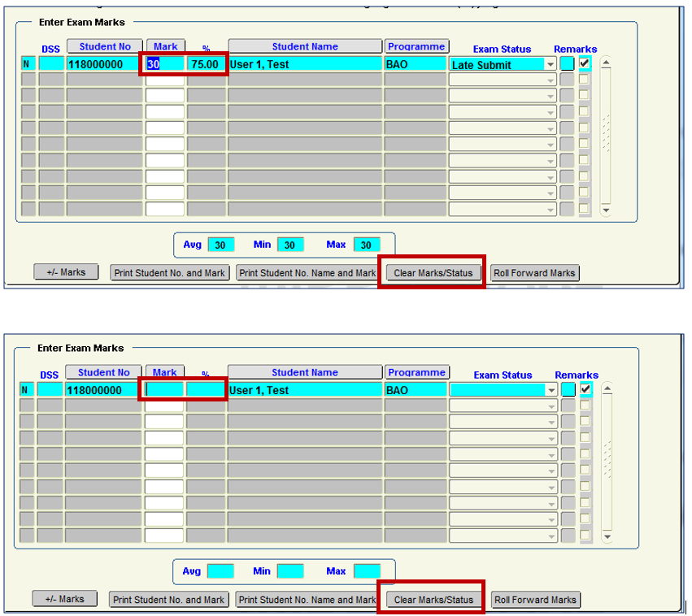Click the scroll-down arrow in the Late Submit panel
Image resolution: width=692 pixels, height=616 pixels.
[x=605, y=210]
